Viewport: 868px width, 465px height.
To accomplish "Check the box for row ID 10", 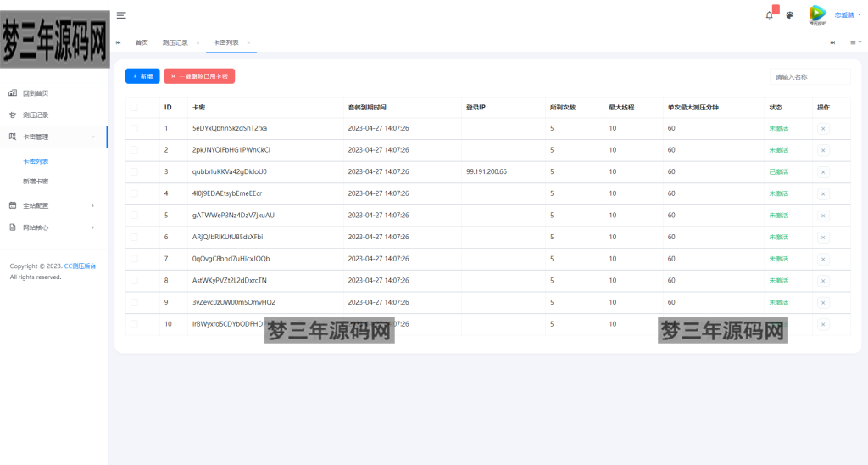I will click(x=134, y=323).
